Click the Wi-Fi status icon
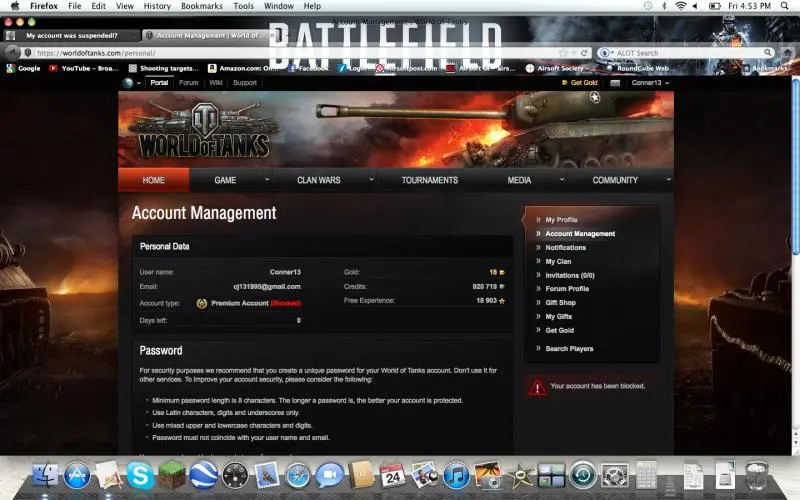Image resolution: width=800 pixels, height=500 pixels. point(680,6)
